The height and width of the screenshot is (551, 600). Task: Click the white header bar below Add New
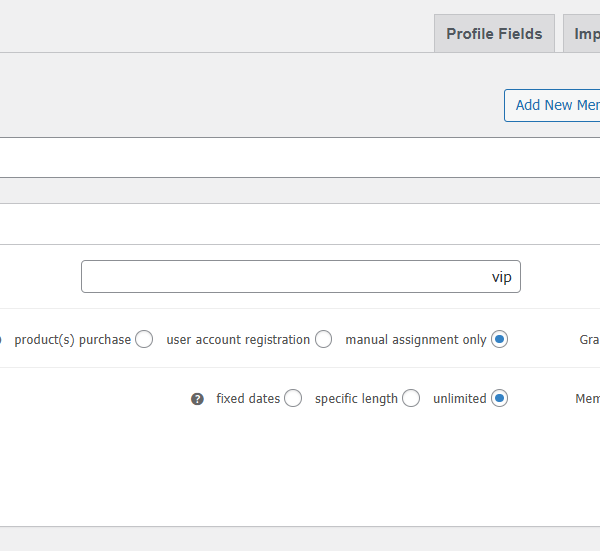(x=300, y=158)
